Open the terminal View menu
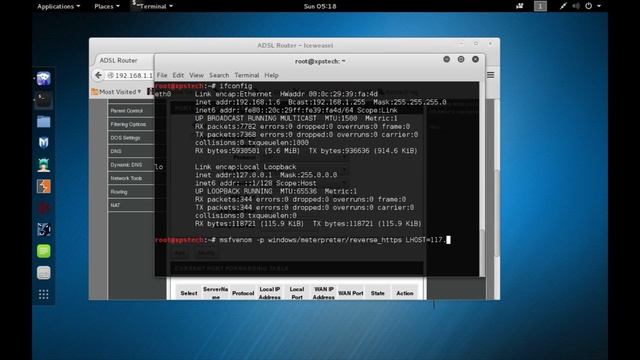Viewport: 640px width, 360px height. click(x=196, y=75)
